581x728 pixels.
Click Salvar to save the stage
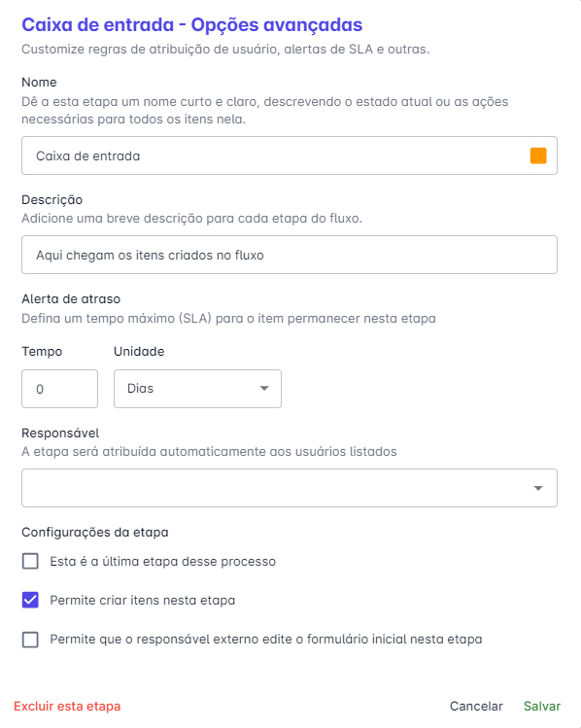coord(542,706)
